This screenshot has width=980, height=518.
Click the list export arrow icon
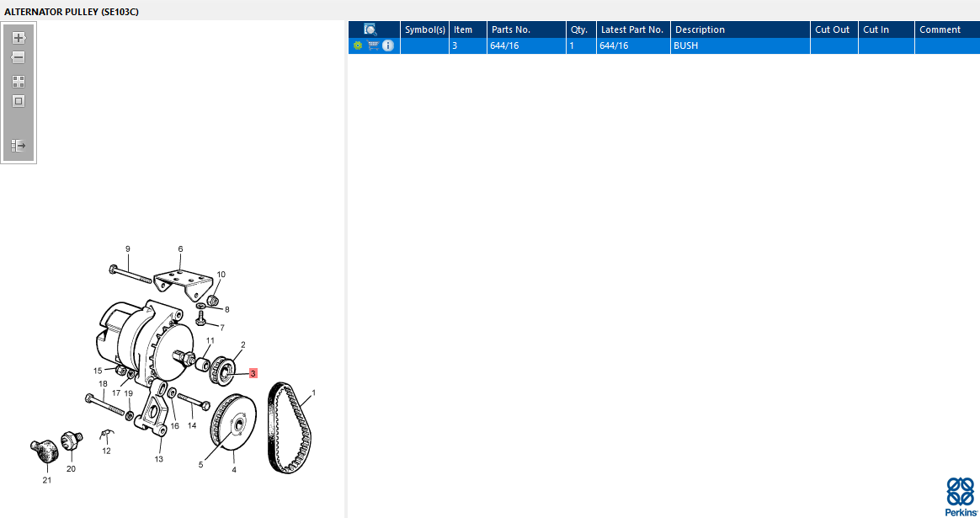coord(19,146)
